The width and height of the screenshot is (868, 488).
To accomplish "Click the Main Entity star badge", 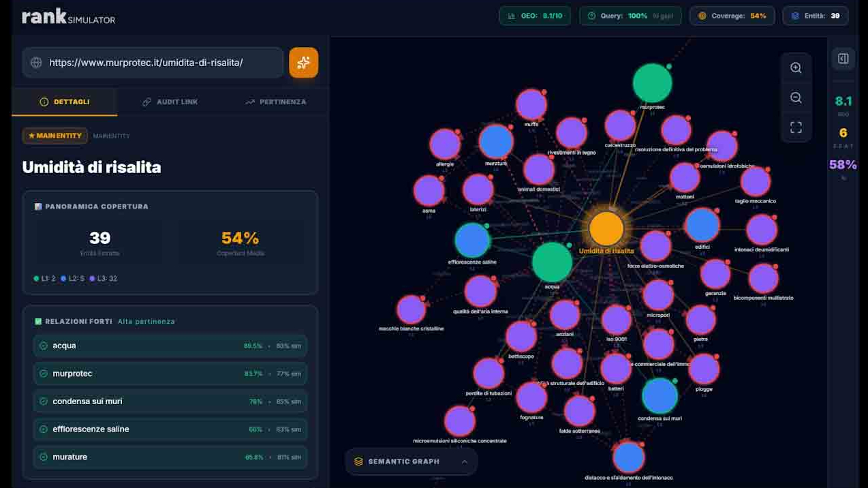I will (55, 136).
